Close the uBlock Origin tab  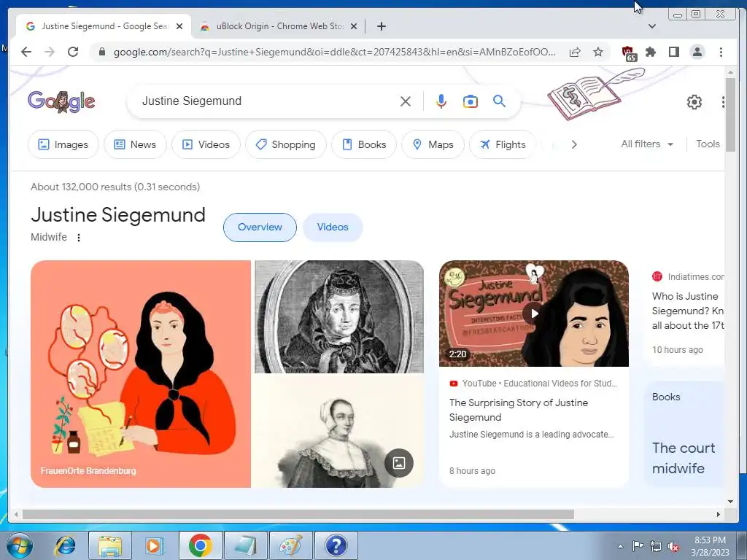354,26
